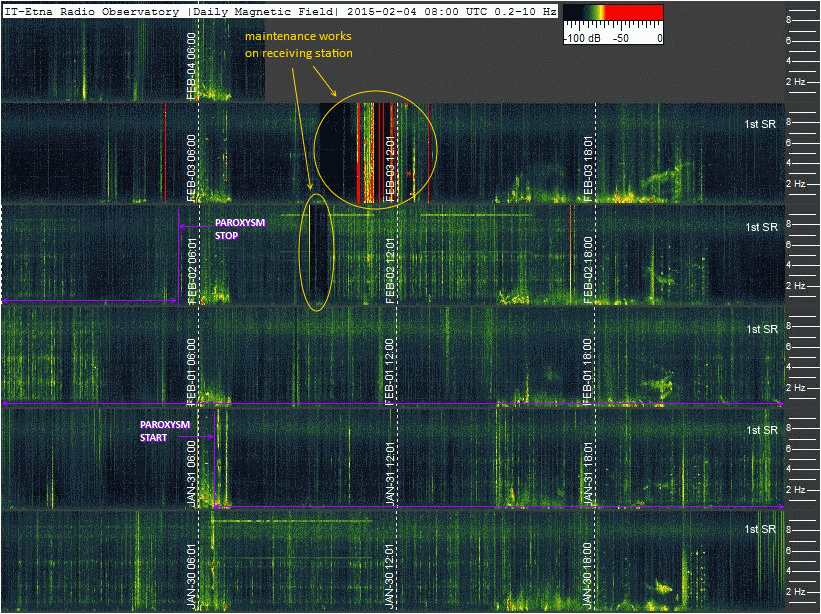Click the "2015-02-04 08:00 UTC" timestamp
The width and height of the screenshot is (821, 614).
419,11
